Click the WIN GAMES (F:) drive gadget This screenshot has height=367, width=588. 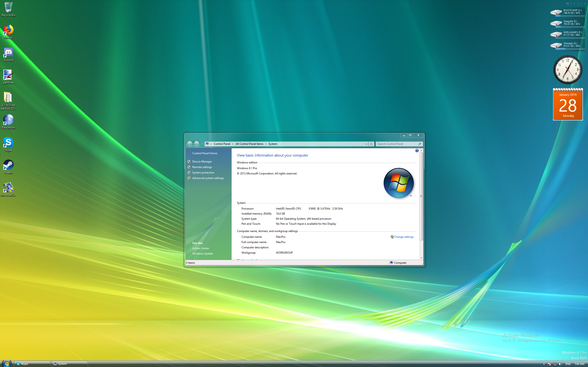click(567, 34)
